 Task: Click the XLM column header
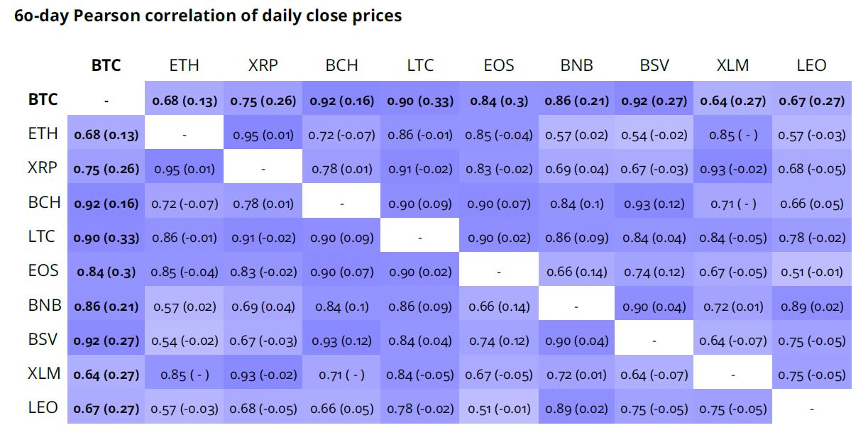click(732, 66)
